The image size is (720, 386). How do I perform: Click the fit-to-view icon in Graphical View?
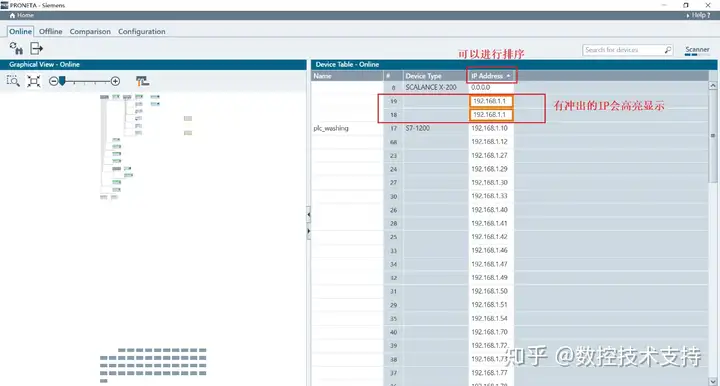pos(34,81)
